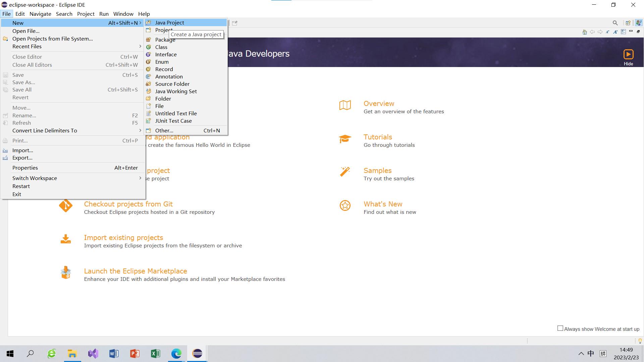Expand the New submenu arrow
The width and height of the screenshot is (644, 362).
(x=140, y=23)
